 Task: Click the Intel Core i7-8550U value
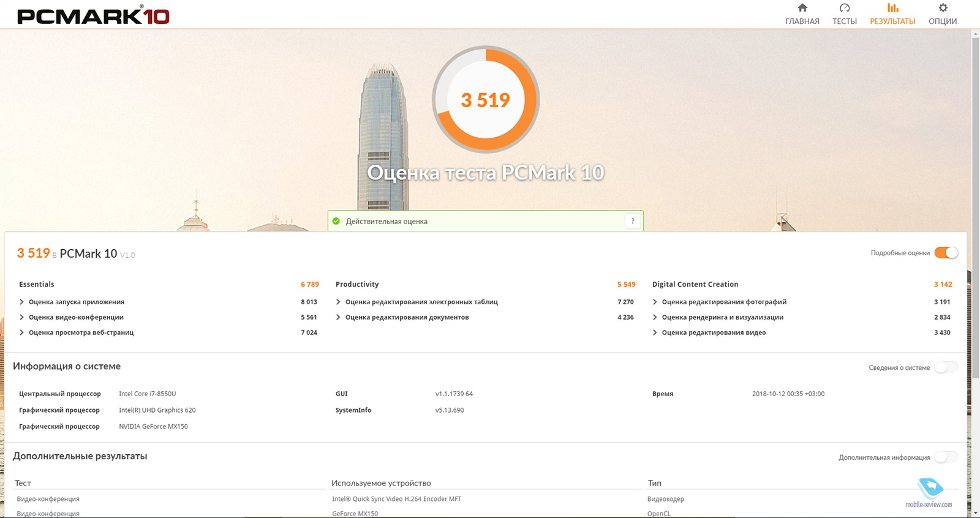point(147,394)
